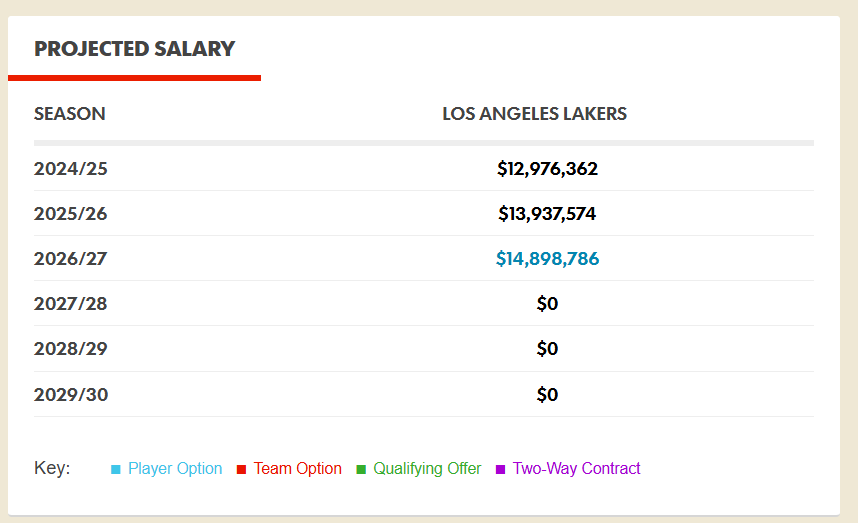
Task: Select the Player Option legend label
Action: (x=175, y=469)
